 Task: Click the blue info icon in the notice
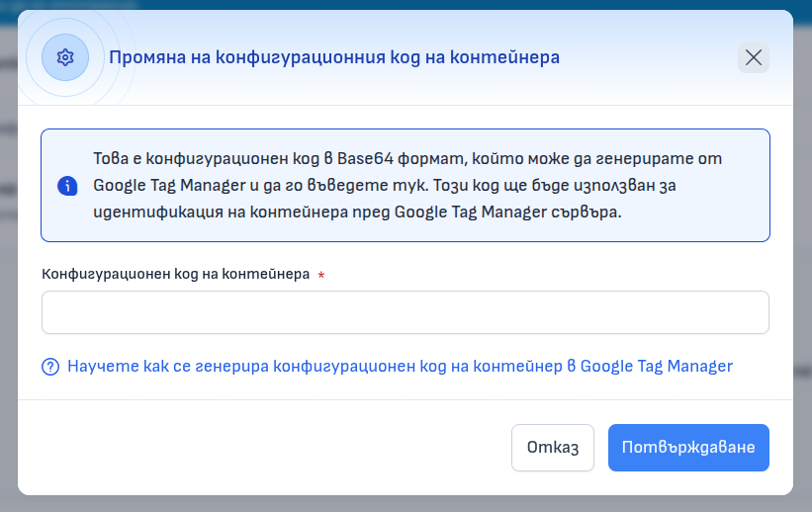point(67,186)
